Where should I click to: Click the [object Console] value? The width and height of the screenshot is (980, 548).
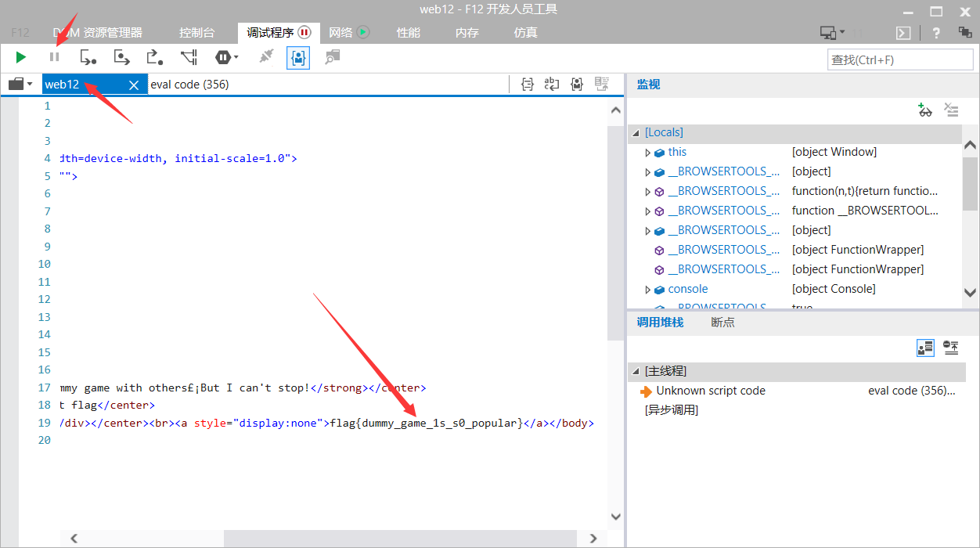pyautogui.click(x=834, y=289)
